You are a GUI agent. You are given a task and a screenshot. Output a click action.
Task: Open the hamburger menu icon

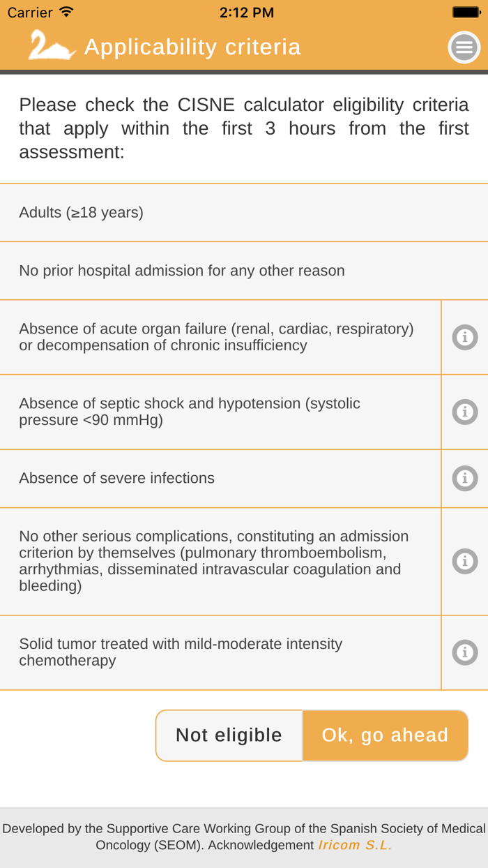pyautogui.click(x=464, y=47)
